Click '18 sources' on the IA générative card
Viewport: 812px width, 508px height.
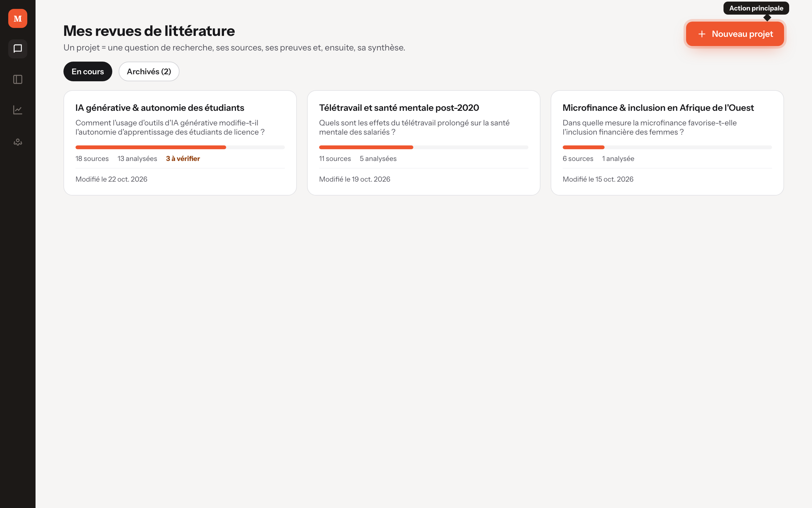pyautogui.click(x=92, y=158)
